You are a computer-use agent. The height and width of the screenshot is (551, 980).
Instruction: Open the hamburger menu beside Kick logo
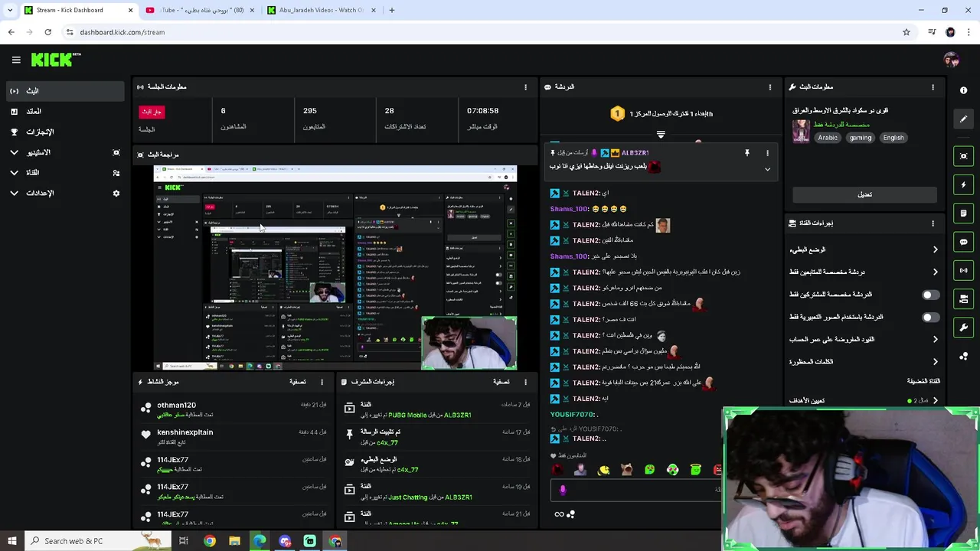click(x=16, y=60)
